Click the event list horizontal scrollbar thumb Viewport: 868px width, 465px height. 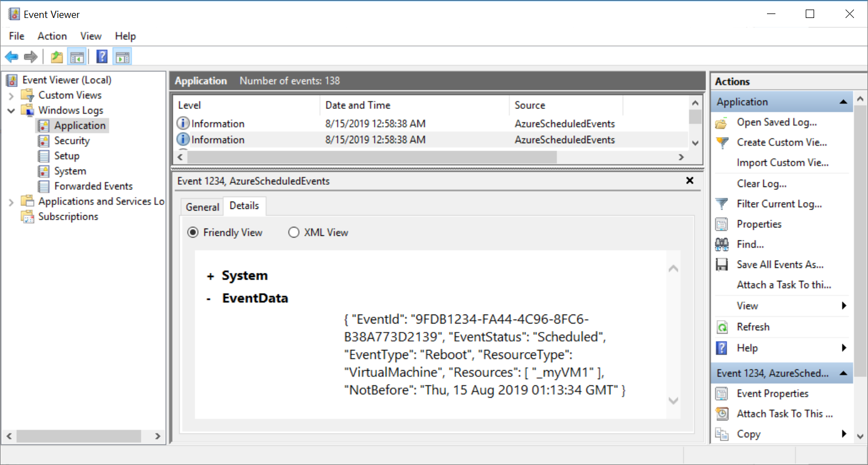[372, 157]
